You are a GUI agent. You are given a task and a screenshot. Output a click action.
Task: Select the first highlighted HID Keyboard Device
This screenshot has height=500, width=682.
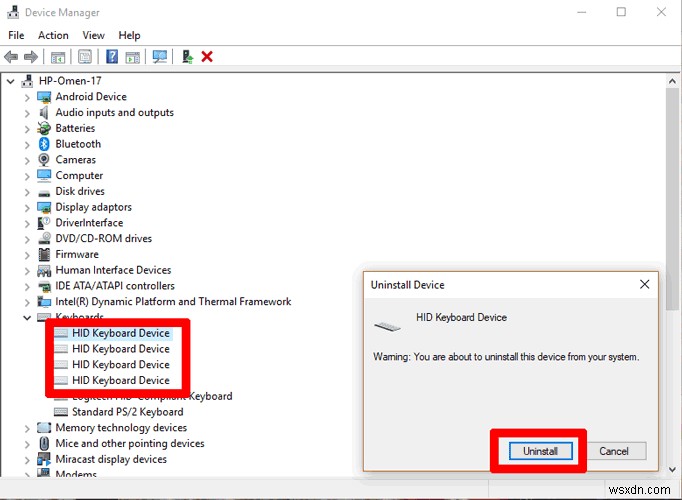120,333
